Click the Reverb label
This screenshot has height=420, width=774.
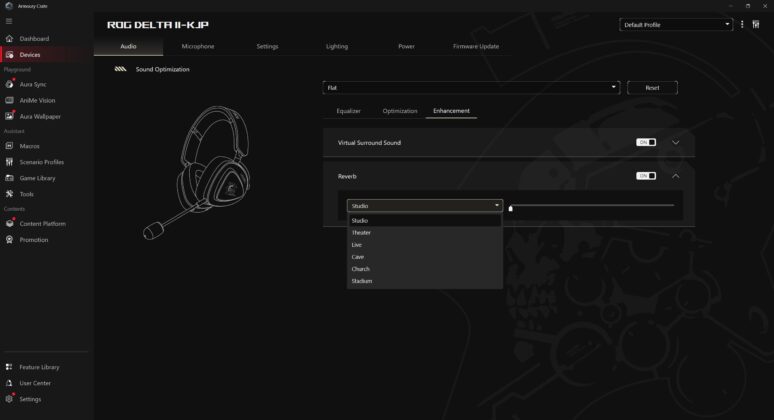click(x=347, y=176)
